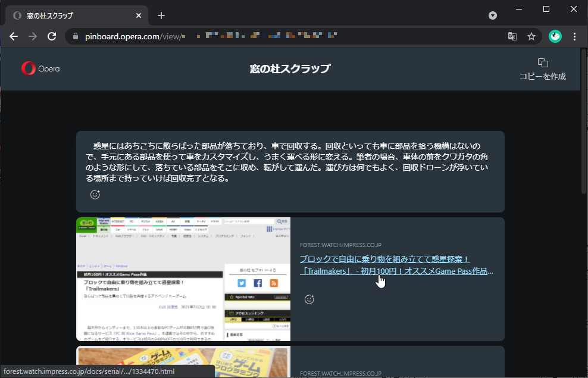Click the smiley reaction icon on the top card

95,195
